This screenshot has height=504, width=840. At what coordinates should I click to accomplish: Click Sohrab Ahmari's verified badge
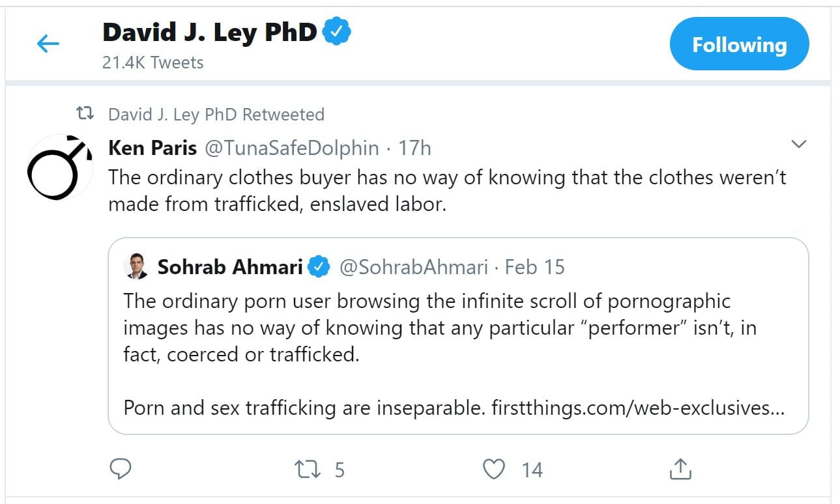point(319,266)
